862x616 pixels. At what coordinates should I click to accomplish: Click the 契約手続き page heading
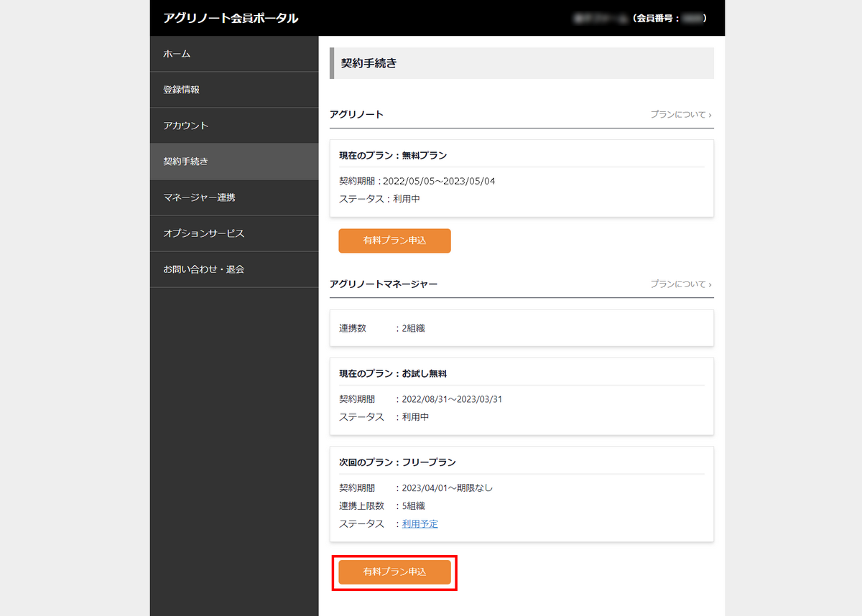tap(369, 63)
